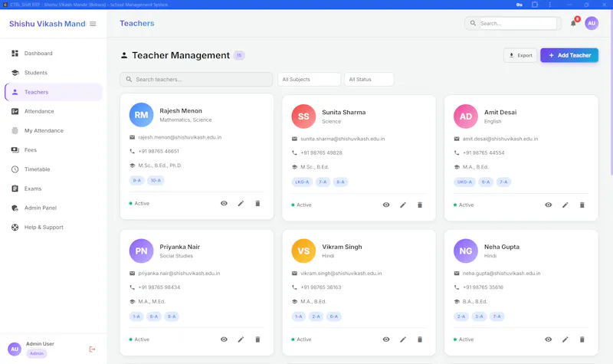This screenshot has height=364, width=613.
Task: Edit Priyanka Nair's record
Action: (x=241, y=339)
